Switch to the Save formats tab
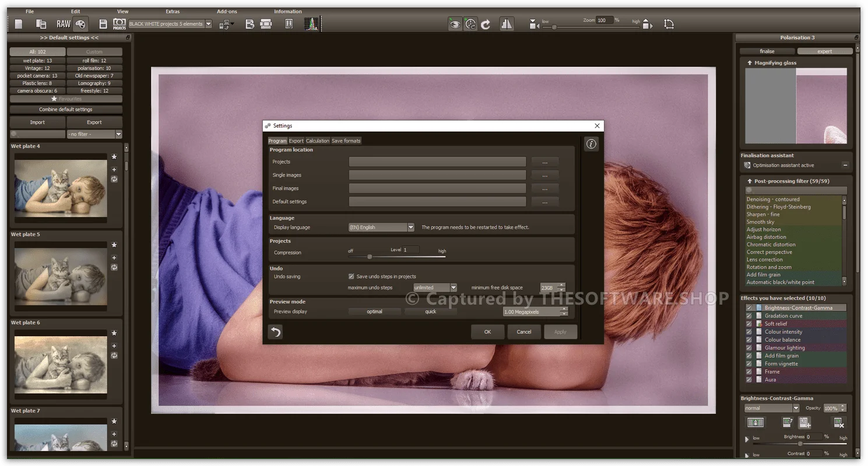The image size is (868, 466). tap(346, 141)
